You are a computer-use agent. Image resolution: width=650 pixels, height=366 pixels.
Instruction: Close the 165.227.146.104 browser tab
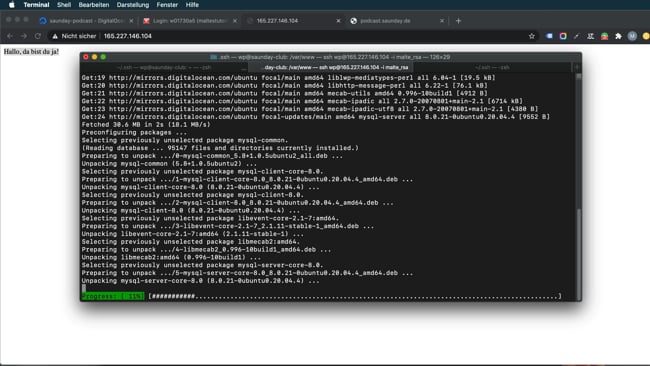point(338,21)
